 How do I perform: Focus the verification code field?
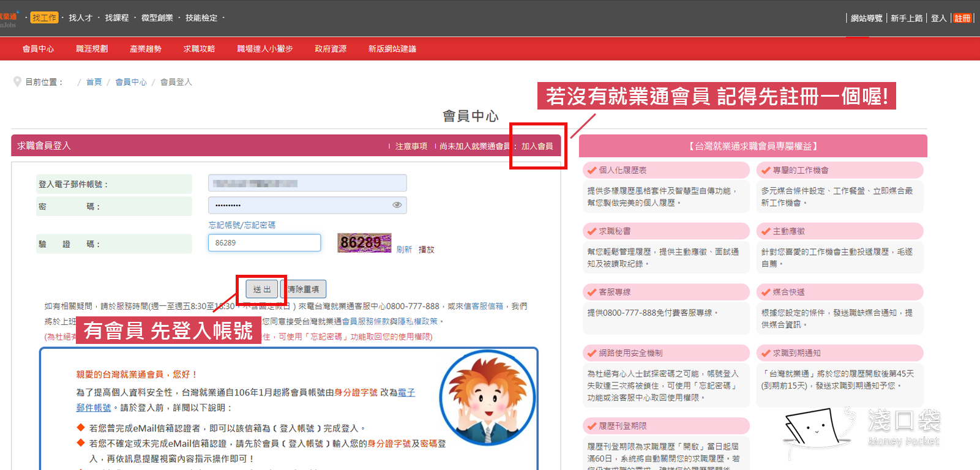pyautogui.click(x=264, y=243)
